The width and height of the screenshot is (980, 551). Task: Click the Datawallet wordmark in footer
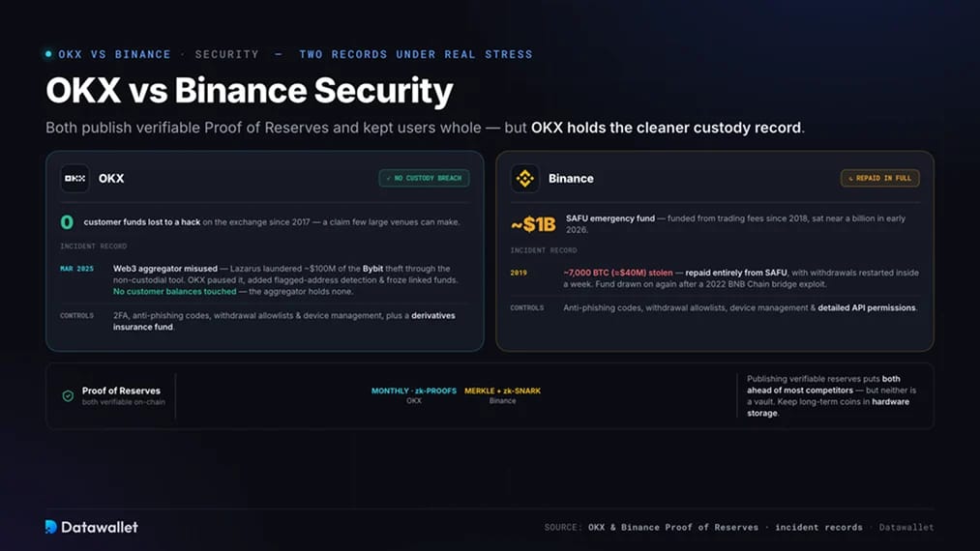(100, 527)
